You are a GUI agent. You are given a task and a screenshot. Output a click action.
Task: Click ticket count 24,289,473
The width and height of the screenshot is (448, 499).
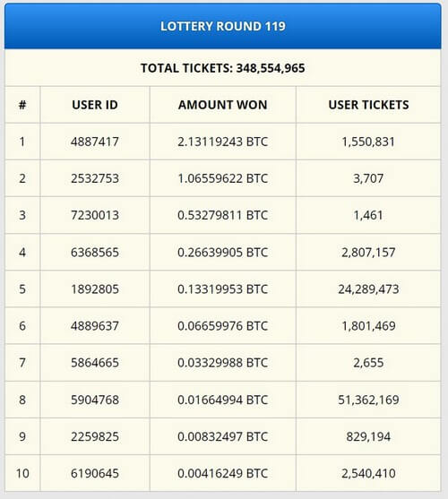368,289
